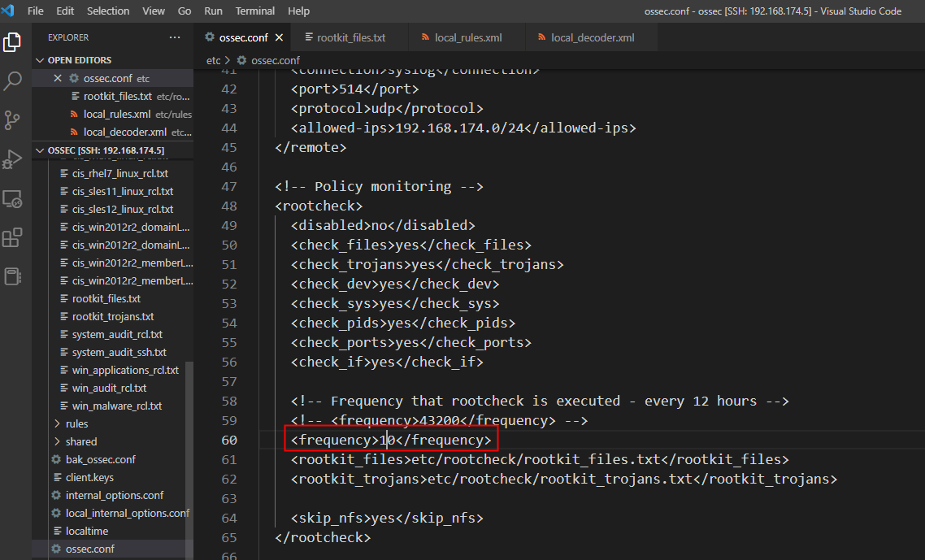This screenshot has width=925, height=560.
Task: Open ossec.conf in the file tree
Action: [x=89, y=549]
